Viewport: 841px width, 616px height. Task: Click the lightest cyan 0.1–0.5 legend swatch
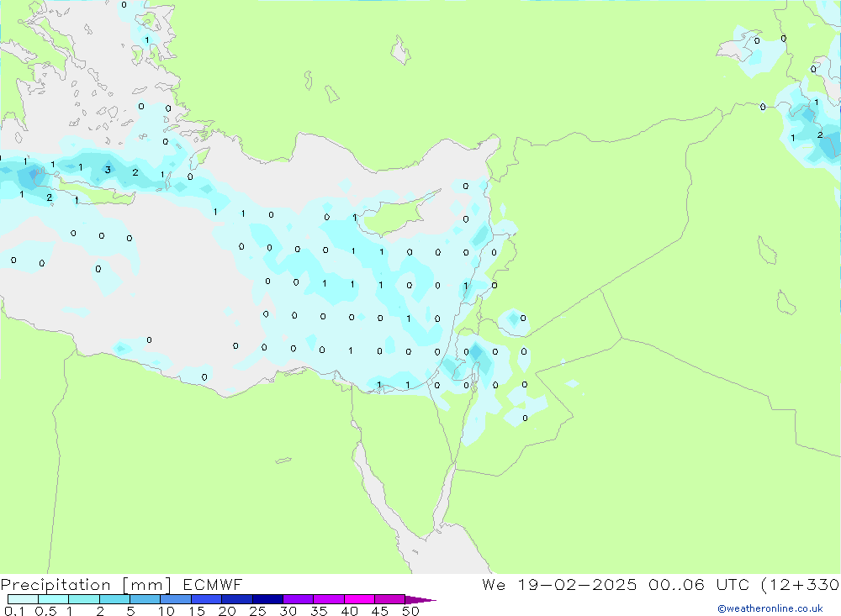tap(23, 599)
